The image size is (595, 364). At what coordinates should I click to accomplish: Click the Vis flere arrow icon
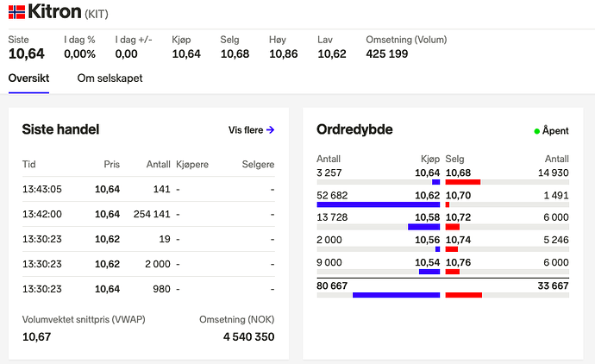(x=270, y=129)
